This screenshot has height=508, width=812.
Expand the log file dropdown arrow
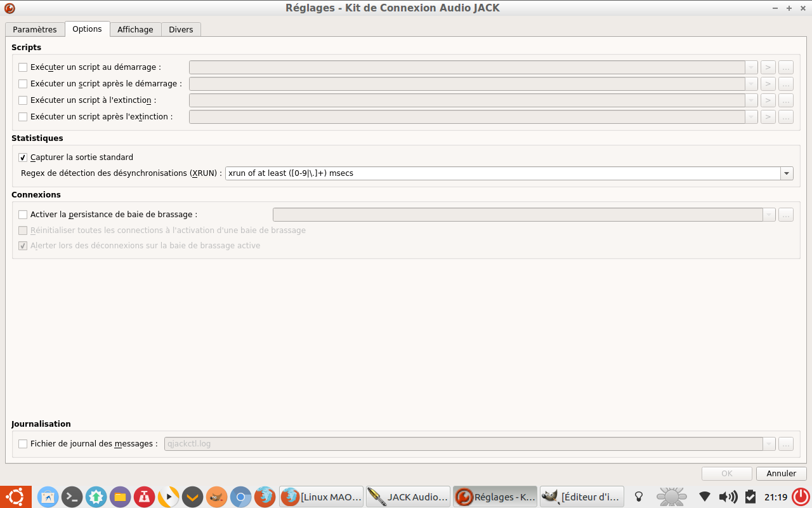pyautogui.click(x=769, y=444)
